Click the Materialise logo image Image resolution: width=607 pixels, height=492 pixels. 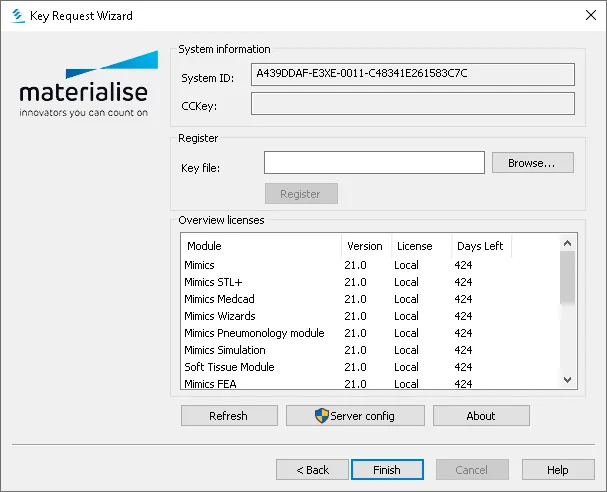(84, 84)
